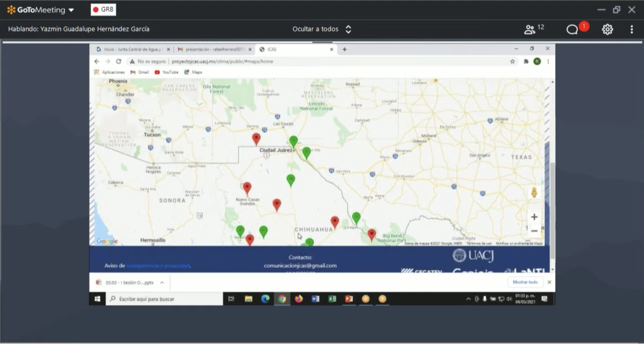The width and height of the screenshot is (644, 344).
Task: Click the Windows search input field
Action: coord(165,299)
